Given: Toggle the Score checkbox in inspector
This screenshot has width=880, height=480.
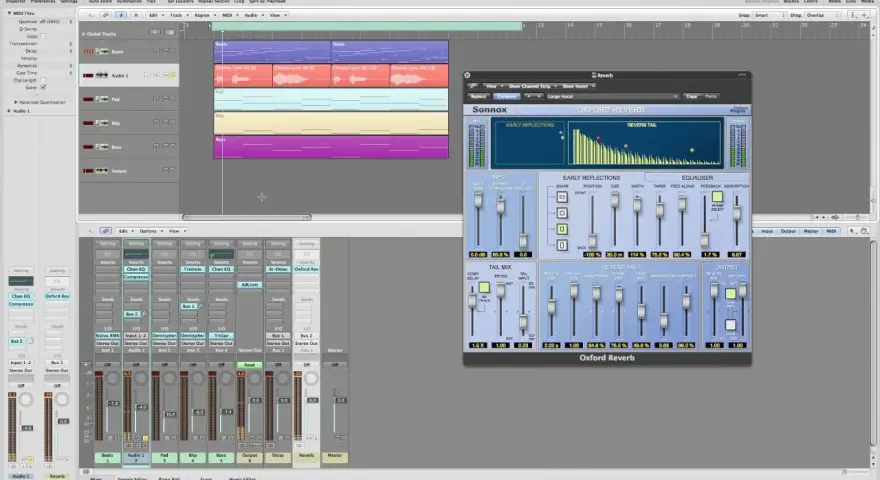Looking at the screenshot, I should [43, 88].
